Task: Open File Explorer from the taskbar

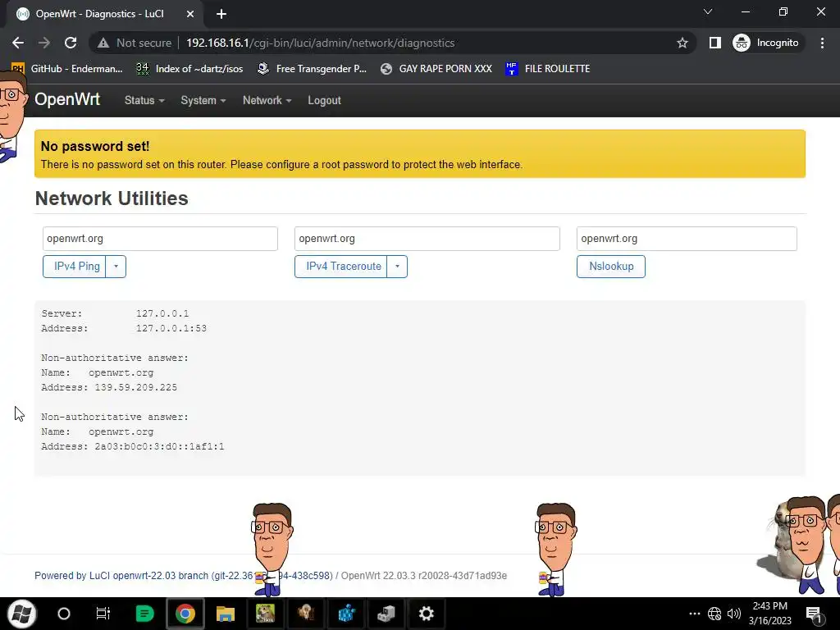Action: click(x=226, y=614)
